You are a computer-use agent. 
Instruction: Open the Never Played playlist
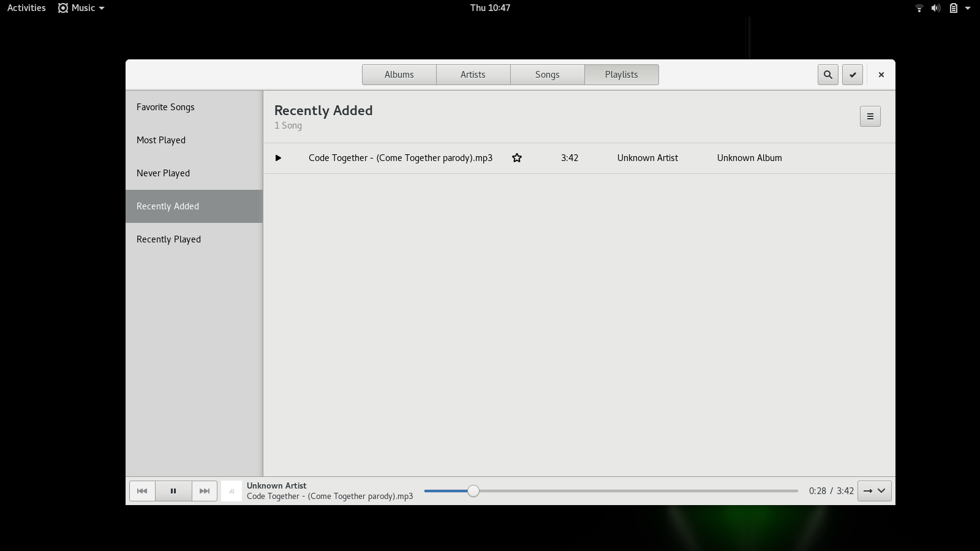click(163, 173)
